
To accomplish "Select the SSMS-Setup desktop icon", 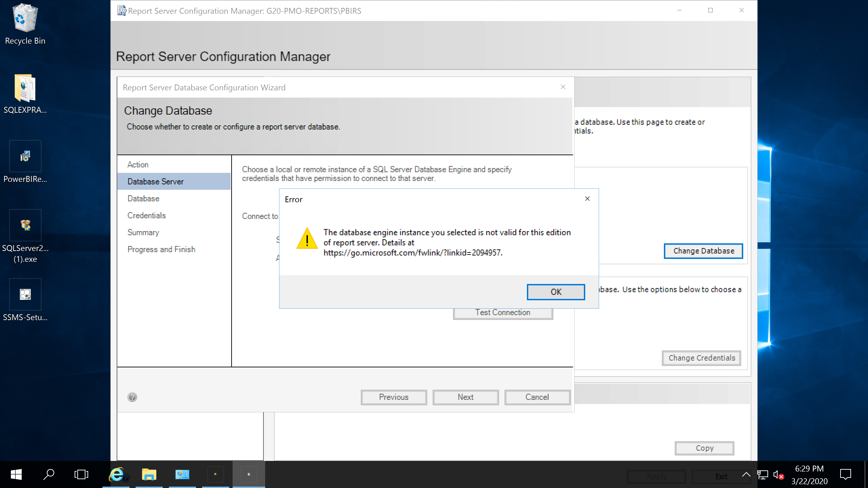I will 25,300.
